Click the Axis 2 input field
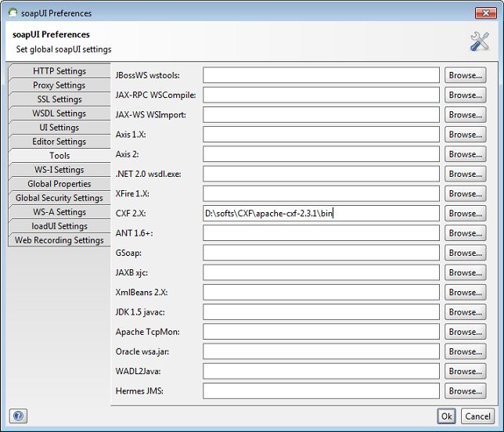Image resolution: width=504 pixels, height=432 pixels. point(321,154)
